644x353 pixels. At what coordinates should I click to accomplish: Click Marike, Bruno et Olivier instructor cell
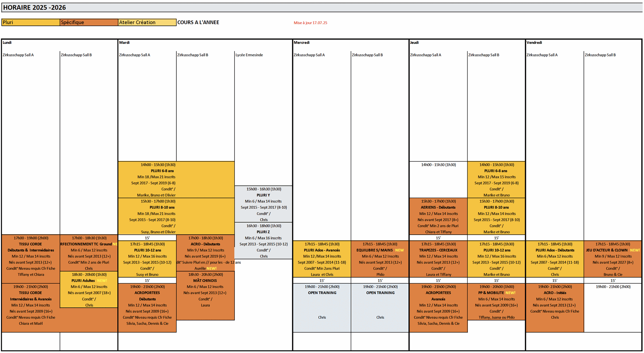156,195
